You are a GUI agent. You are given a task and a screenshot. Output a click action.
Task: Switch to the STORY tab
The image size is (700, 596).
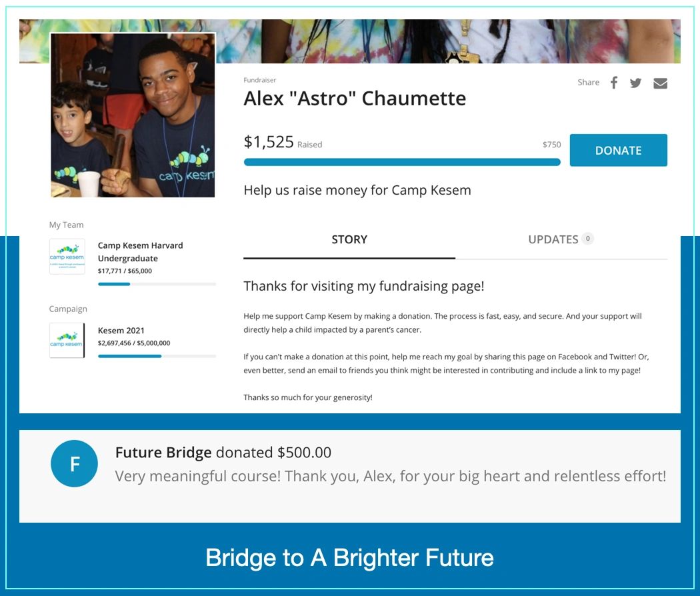coord(349,240)
